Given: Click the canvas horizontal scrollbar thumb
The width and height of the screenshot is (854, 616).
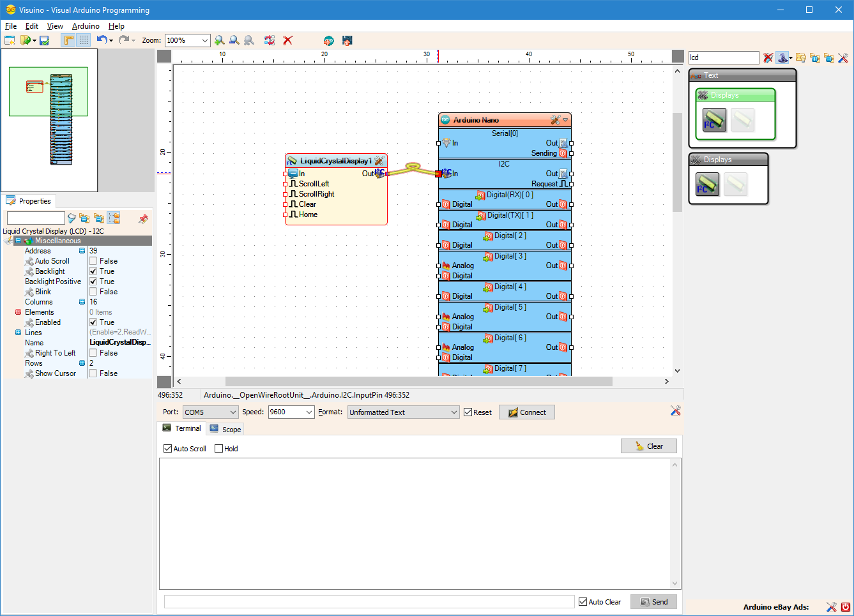Looking at the screenshot, I should 419,381.
